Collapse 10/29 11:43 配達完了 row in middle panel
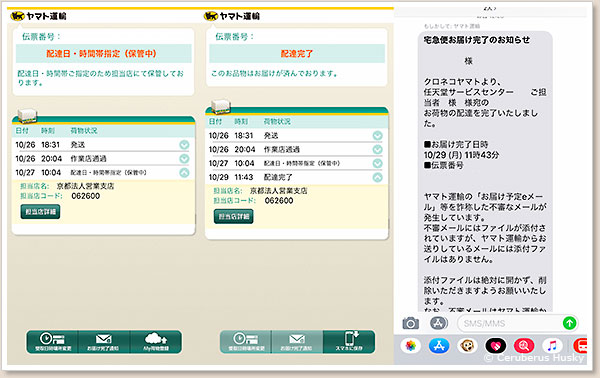The width and height of the screenshot is (600, 378). pos(377,177)
